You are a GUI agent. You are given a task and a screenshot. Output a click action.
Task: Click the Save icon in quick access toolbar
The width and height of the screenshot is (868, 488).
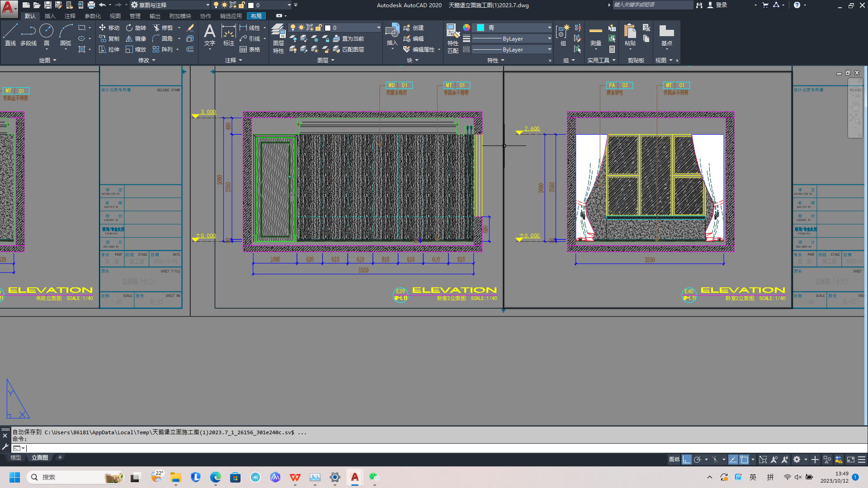point(47,5)
